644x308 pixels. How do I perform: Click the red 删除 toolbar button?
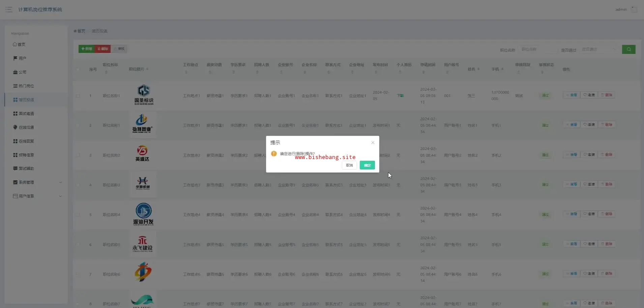tap(103, 49)
